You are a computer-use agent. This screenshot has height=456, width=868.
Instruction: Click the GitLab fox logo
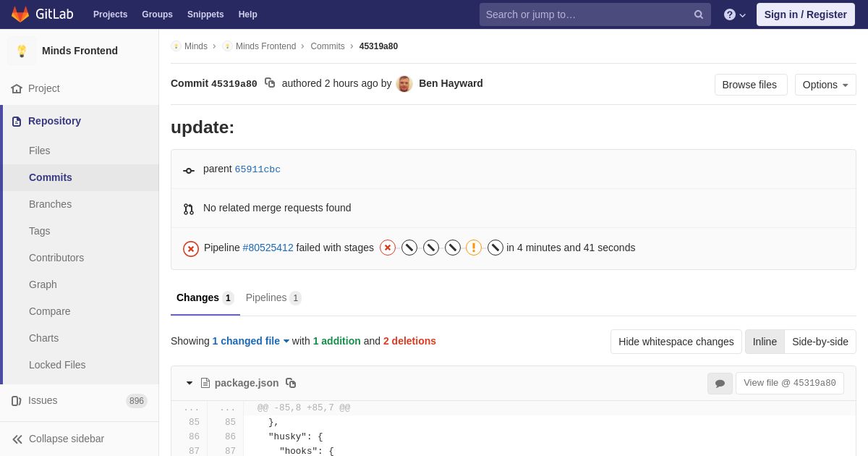20,14
